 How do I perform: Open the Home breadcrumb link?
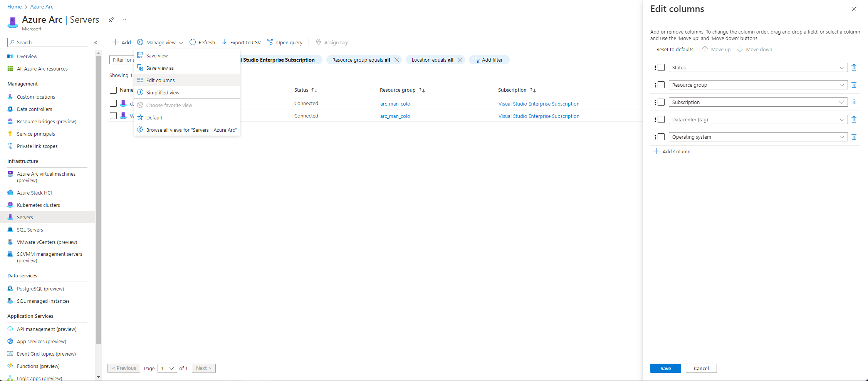(x=14, y=7)
